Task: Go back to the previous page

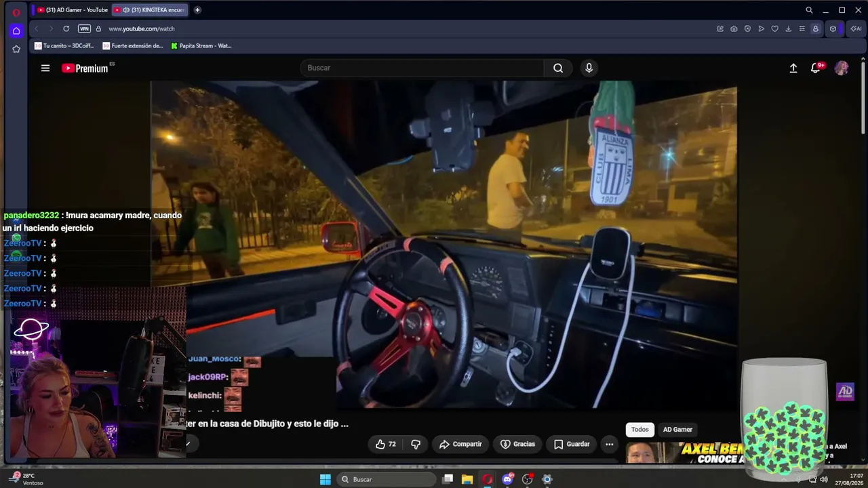Action: (x=37, y=28)
